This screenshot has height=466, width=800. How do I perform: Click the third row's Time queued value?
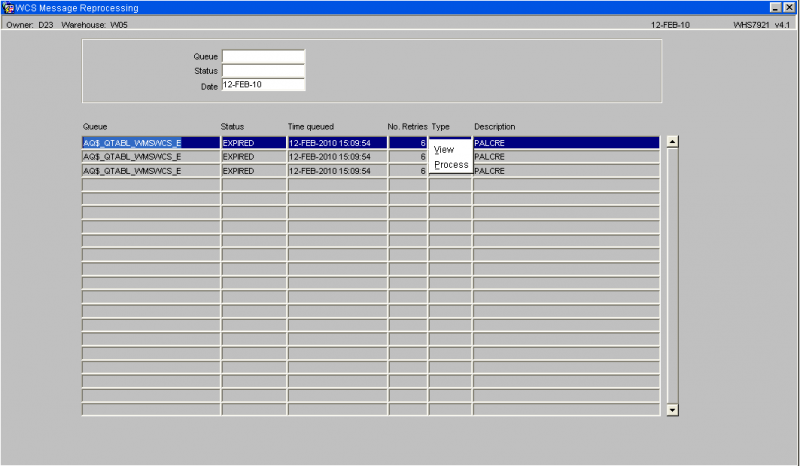click(x=337, y=171)
